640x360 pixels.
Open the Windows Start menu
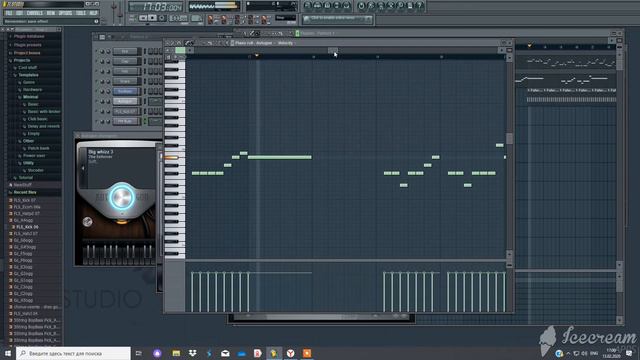(8, 353)
